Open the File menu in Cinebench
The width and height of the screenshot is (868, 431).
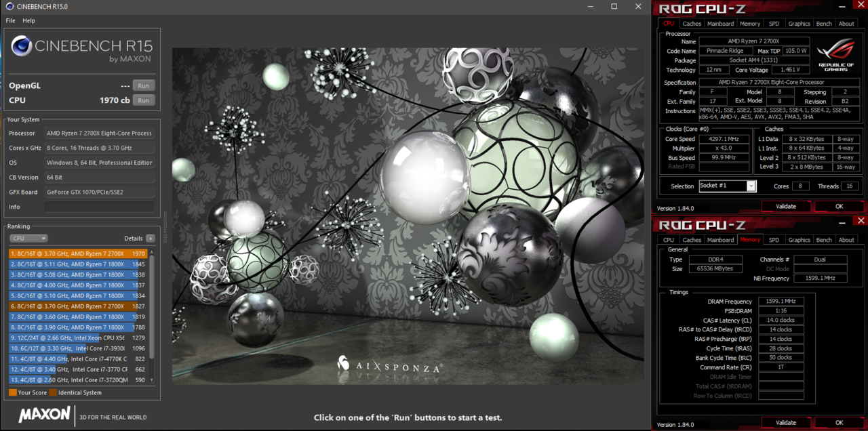tap(10, 21)
